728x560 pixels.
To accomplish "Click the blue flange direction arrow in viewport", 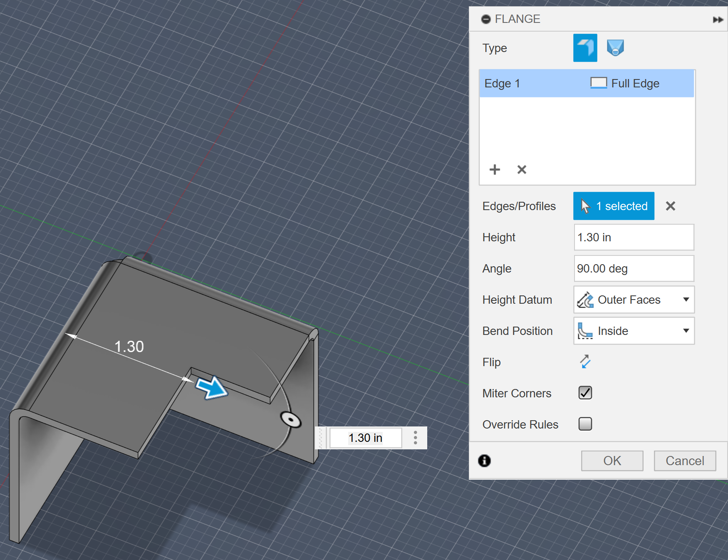I will click(x=212, y=387).
